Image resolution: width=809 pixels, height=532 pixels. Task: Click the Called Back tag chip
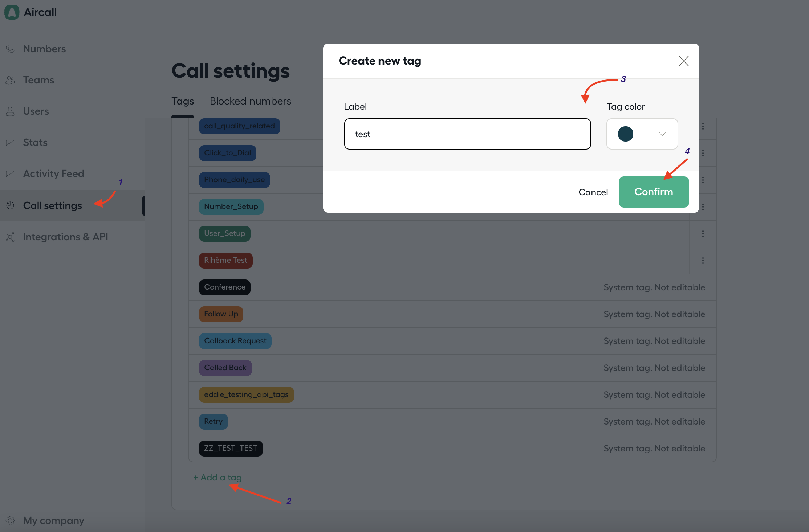pos(225,368)
